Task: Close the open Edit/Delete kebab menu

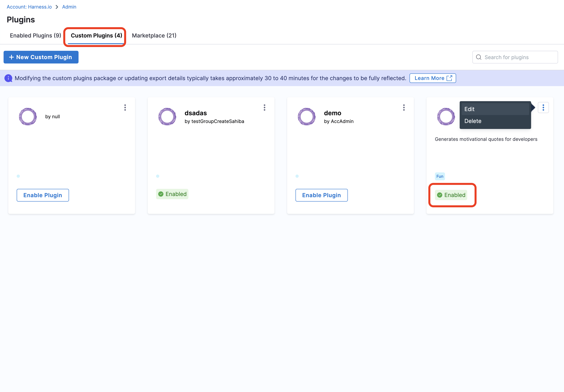Action: click(543, 108)
